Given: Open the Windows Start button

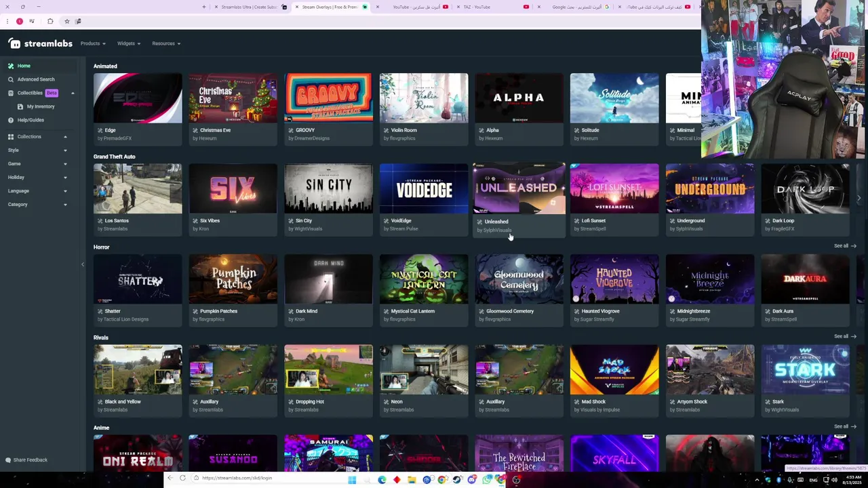Looking at the screenshot, I should [x=352, y=480].
